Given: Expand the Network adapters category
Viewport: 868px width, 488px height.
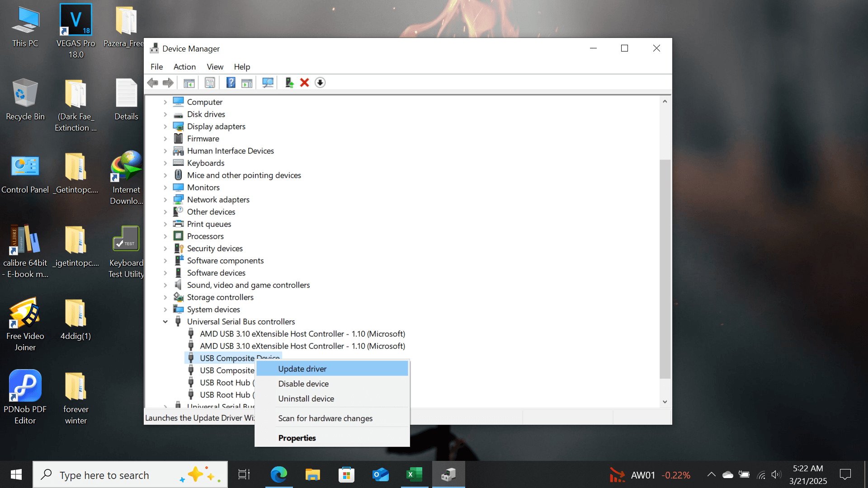Looking at the screenshot, I should [165, 200].
